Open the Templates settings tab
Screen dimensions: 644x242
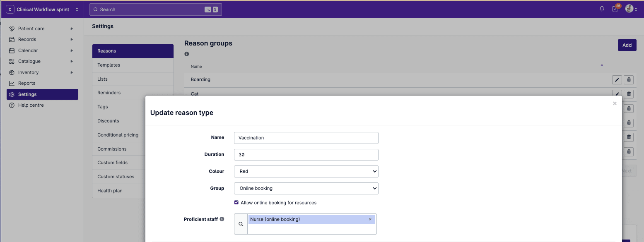coord(133,65)
